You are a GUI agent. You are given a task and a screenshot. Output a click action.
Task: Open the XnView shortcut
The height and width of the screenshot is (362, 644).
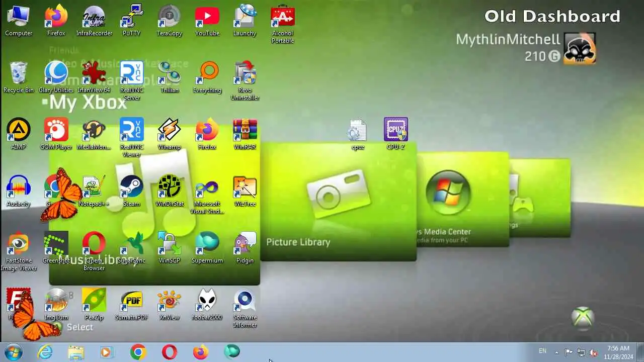coord(170,305)
